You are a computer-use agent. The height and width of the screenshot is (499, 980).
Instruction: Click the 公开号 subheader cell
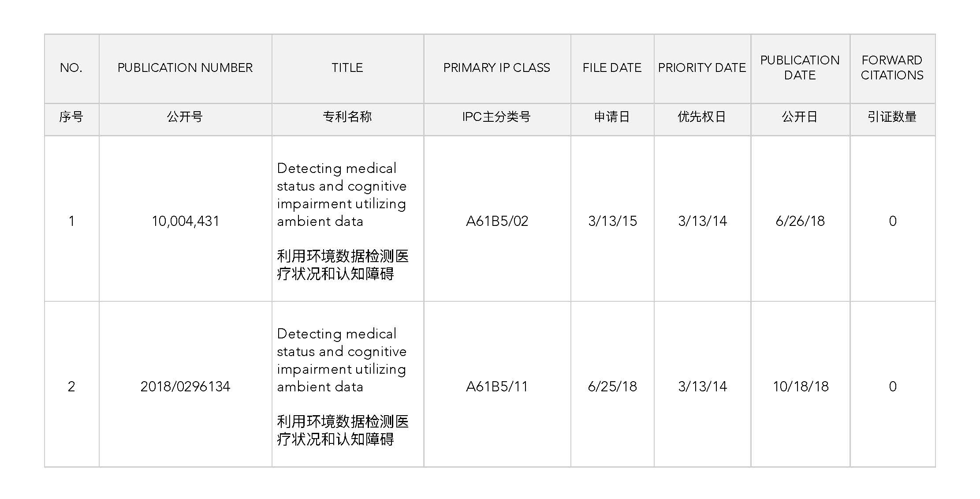(x=185, y=117)
